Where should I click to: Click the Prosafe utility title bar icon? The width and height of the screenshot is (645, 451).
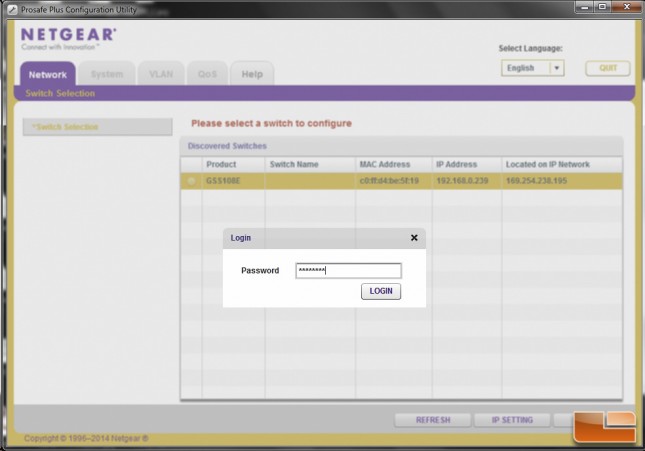(12, 9)
